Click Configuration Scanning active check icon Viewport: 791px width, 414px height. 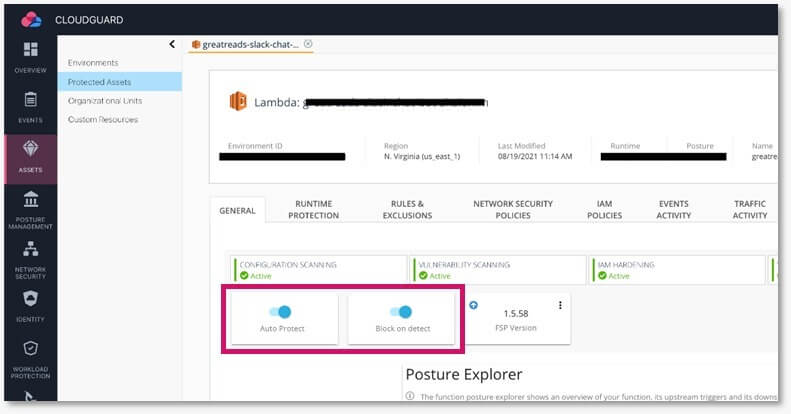click(x=244, y=276)
